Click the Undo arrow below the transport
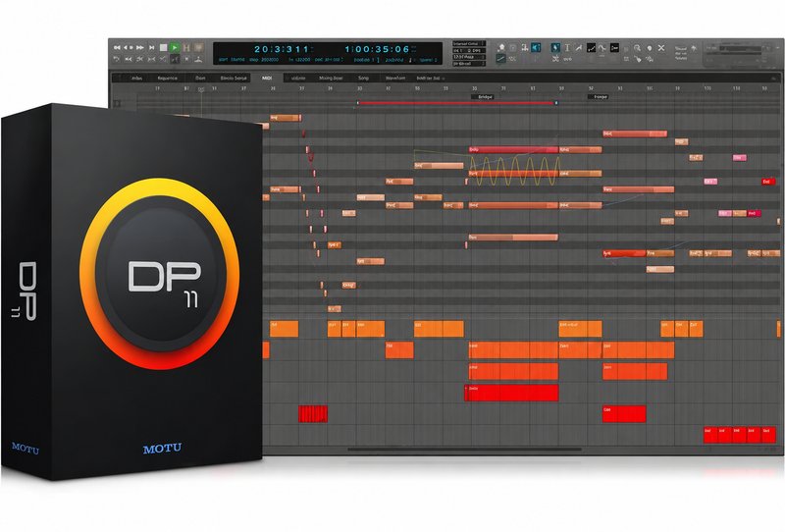785x532 pixels. click(x=117, y=59)
